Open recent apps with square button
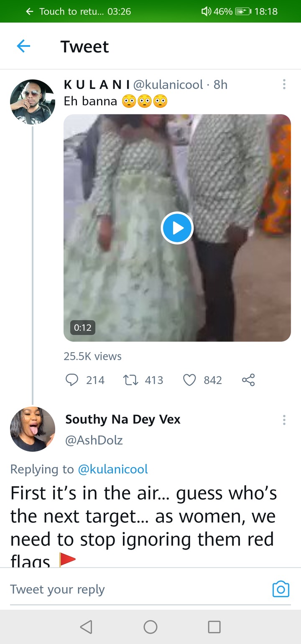The width and height of the screenshot is (301, 644). pyautogui.click(x=214, y=627)
